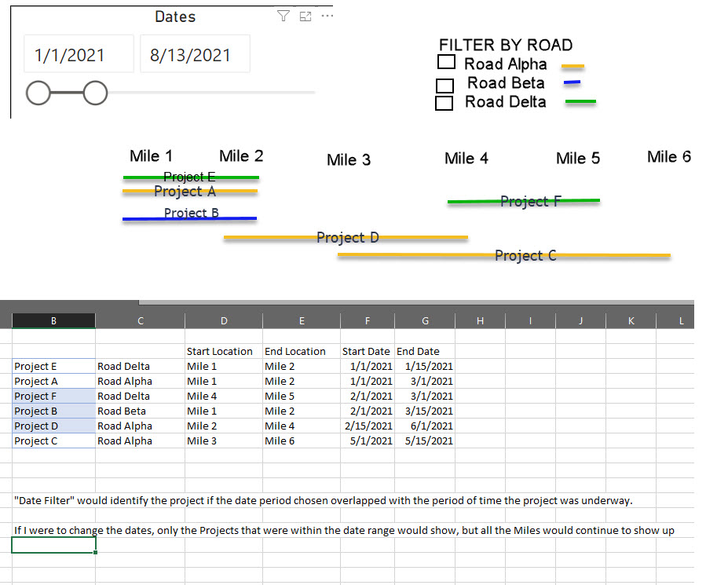
Task: Click the Mile 3 axis label
Action: (349, 159)
